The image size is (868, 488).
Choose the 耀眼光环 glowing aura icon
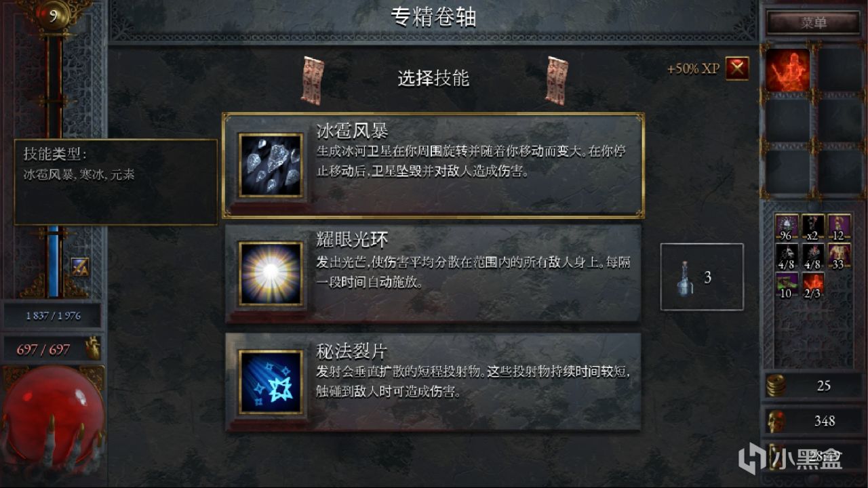(271, 274)
